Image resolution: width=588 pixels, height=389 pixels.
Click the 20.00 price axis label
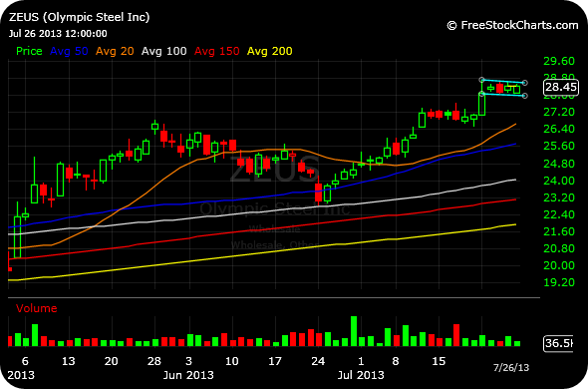pos(559,265)
